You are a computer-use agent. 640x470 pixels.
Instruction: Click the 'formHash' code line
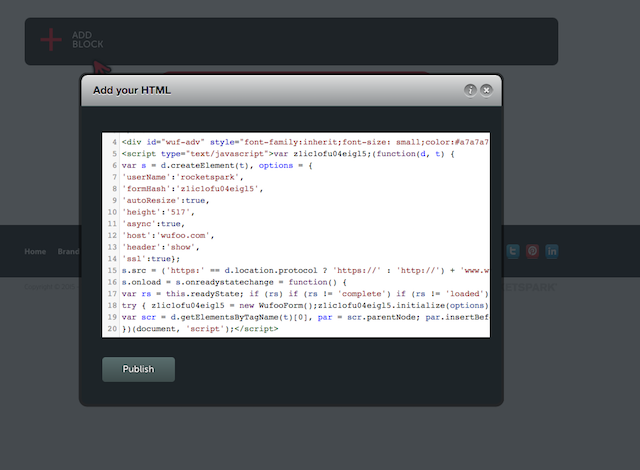[x=192, y=189]
